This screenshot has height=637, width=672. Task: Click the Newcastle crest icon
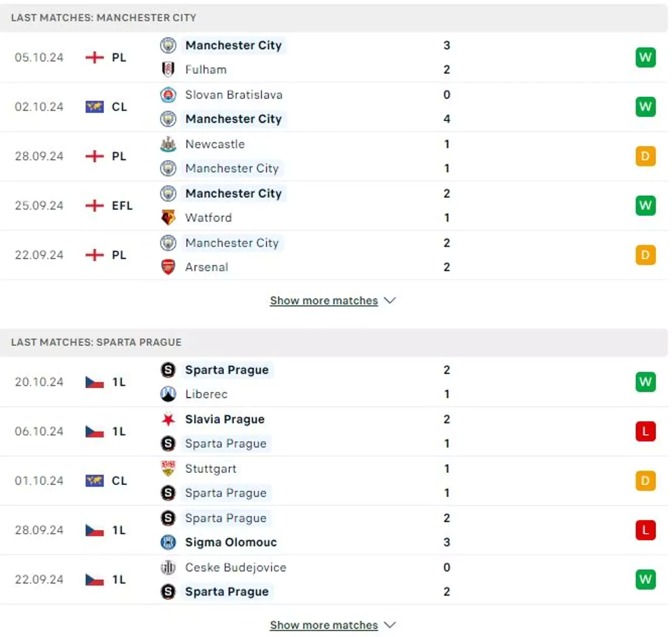pyautogui.click(x=168, y=144)
